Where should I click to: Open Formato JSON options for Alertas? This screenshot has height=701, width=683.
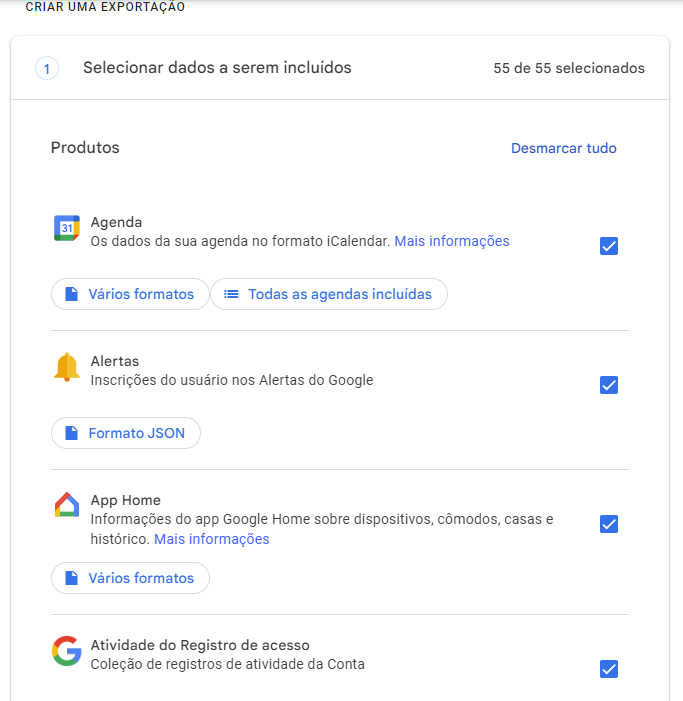point(126,433)
